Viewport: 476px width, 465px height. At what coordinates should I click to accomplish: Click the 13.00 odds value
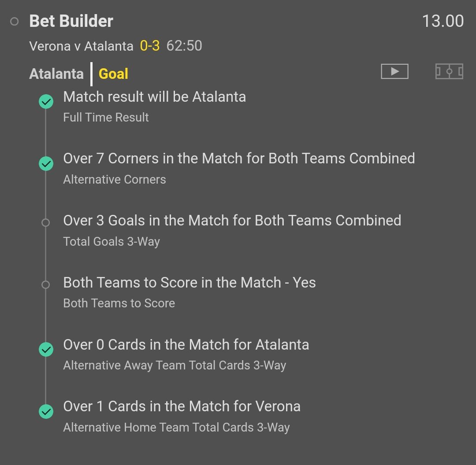(443, 21)
